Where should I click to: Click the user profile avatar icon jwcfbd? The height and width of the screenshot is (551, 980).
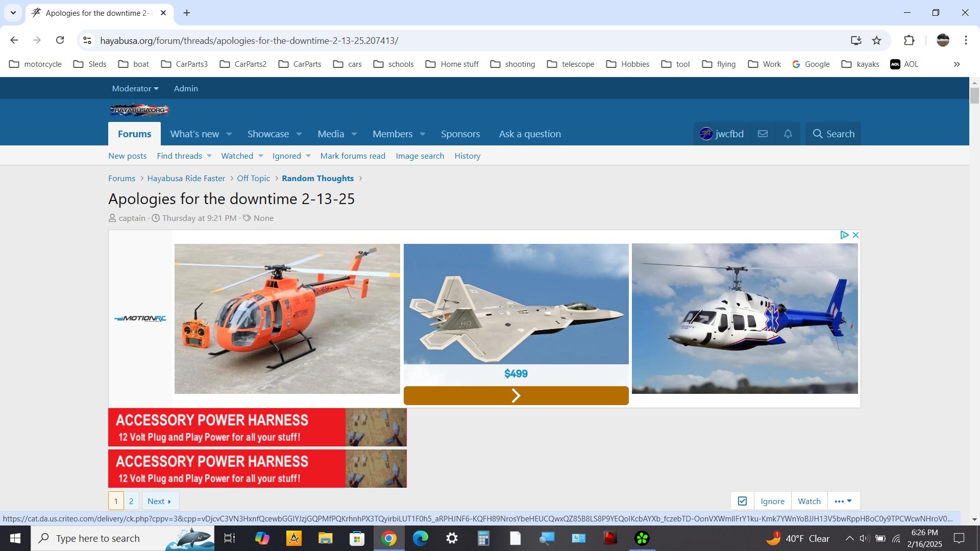click(x=705, y=133)
